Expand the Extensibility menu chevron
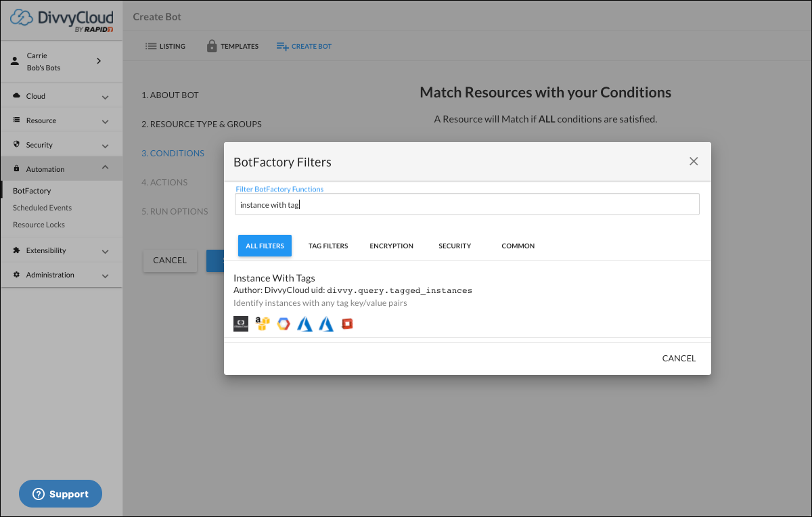812x517 pixels. click(x=105, y=251)
